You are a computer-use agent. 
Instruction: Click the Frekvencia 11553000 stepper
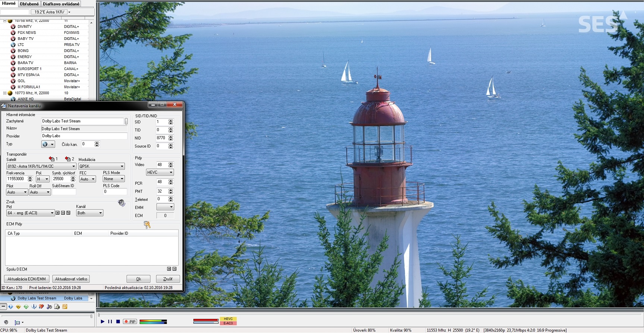(30, 179)
